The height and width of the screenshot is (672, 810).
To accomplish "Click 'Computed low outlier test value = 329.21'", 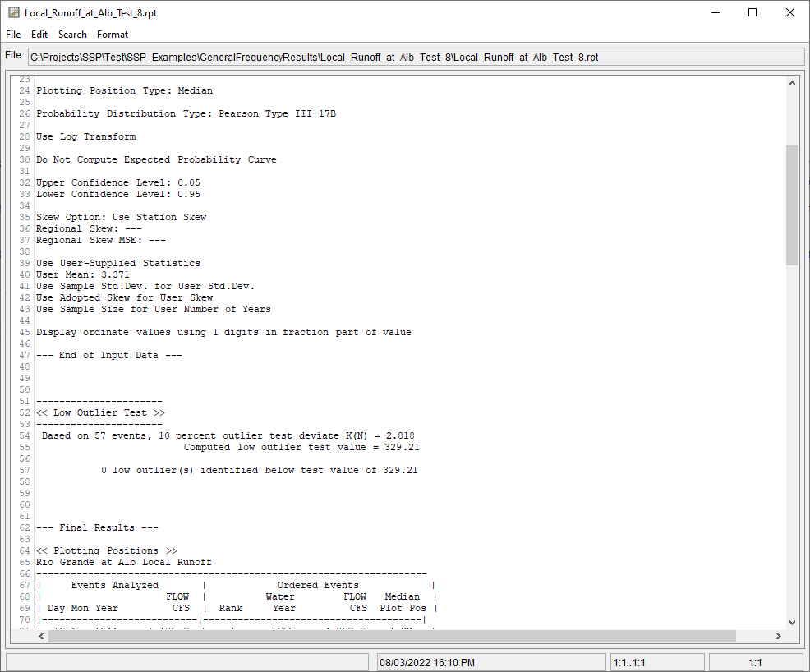I will point(301,447).
